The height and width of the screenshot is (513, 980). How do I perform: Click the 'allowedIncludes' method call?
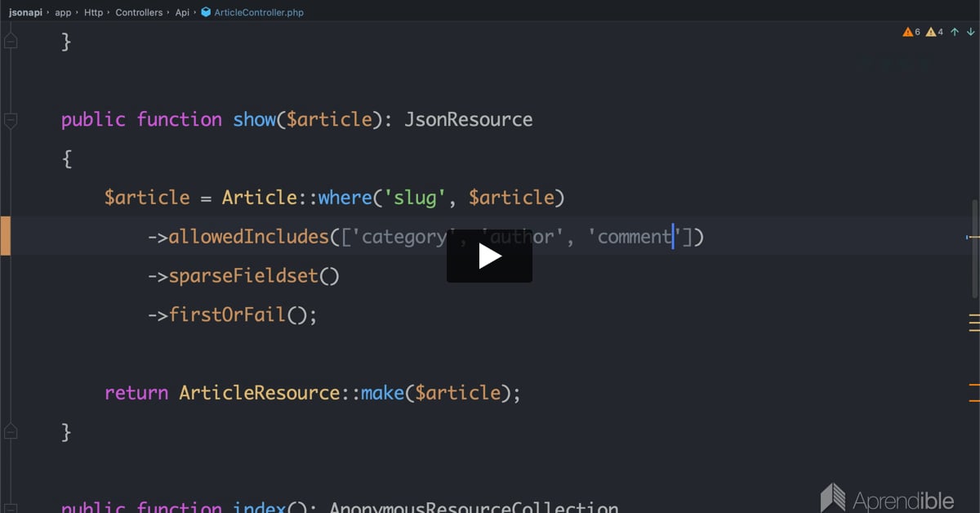click(249, 237)
